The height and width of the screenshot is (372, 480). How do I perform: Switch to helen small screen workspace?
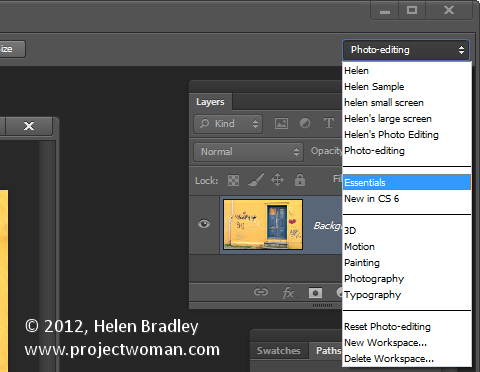(x=407, y=103)
